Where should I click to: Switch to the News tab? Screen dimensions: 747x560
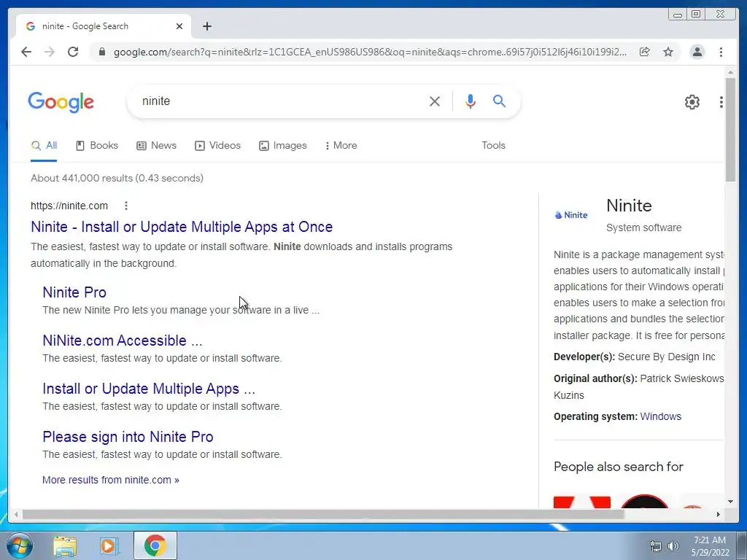(x=156, y=146)
